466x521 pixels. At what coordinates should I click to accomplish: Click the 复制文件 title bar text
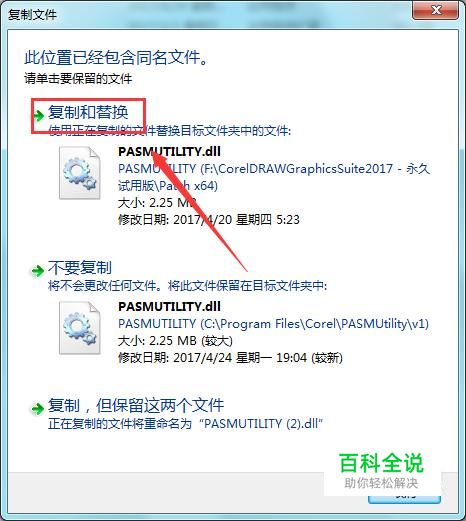[32, 15]
